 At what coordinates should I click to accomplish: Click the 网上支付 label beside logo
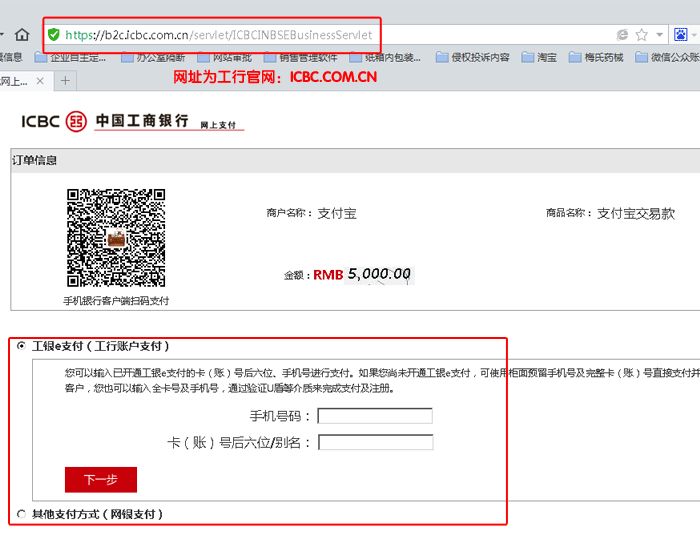[218, 125]
